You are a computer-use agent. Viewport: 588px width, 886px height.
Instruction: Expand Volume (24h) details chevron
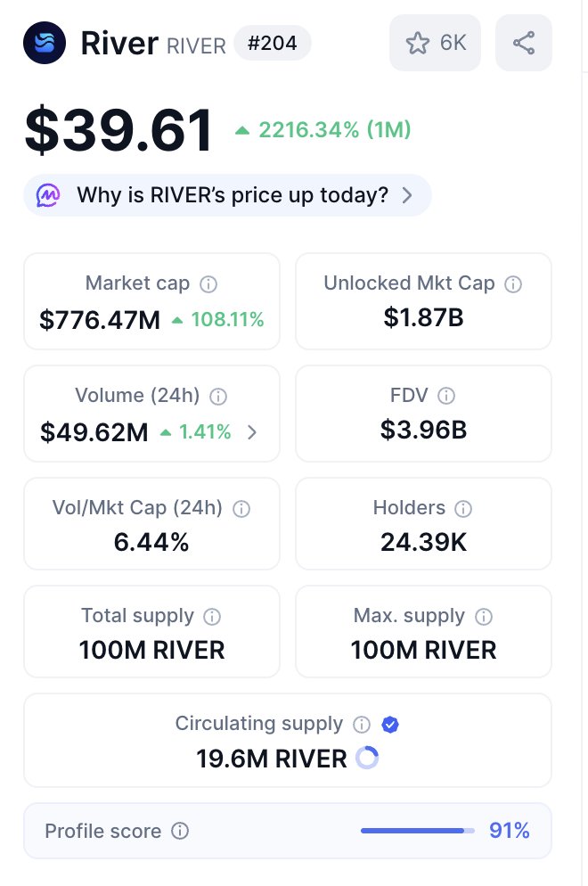click(252, 433)
